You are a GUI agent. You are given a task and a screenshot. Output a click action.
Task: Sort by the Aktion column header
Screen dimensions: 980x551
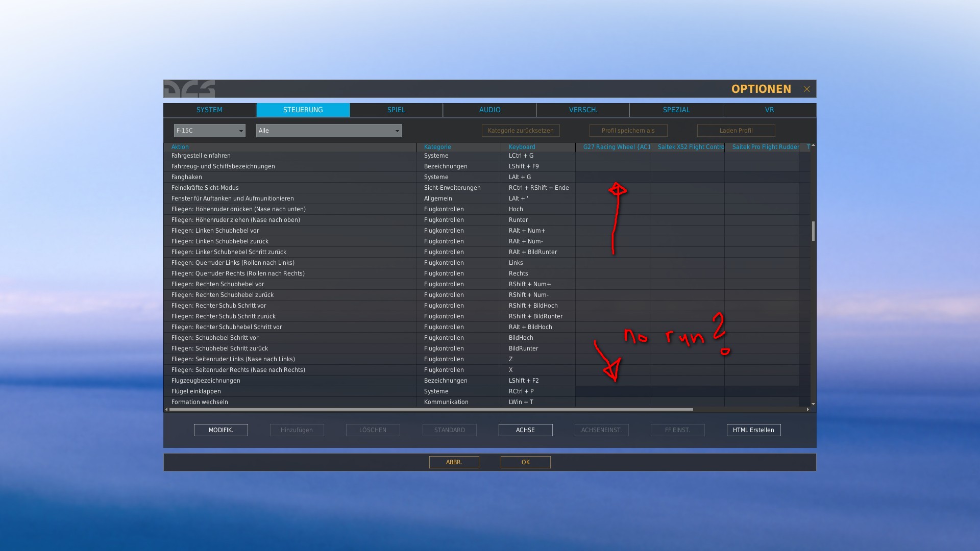coord(290,147)
